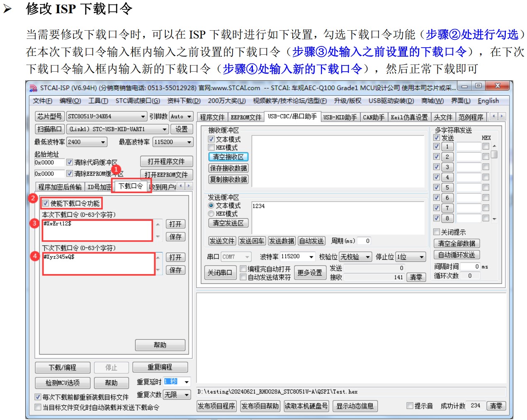Switch interface language to English

(488, 101)
